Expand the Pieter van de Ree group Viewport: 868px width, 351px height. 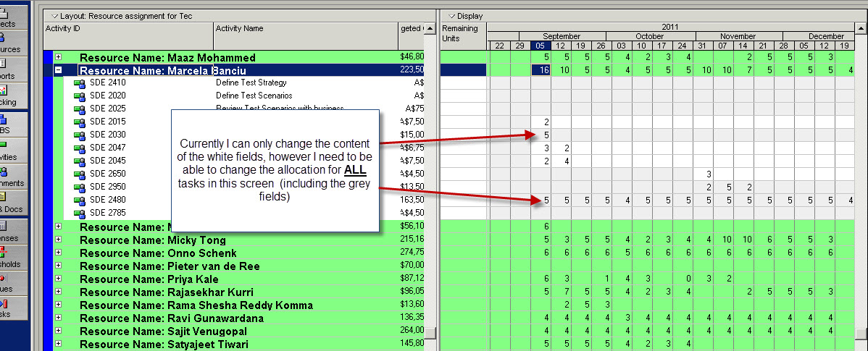58,266
